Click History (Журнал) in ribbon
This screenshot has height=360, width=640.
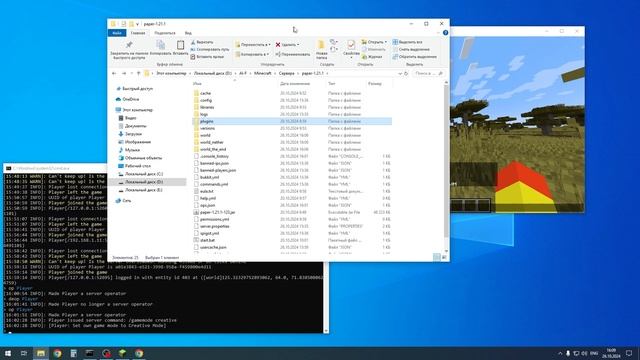click(x=372, y=57)
